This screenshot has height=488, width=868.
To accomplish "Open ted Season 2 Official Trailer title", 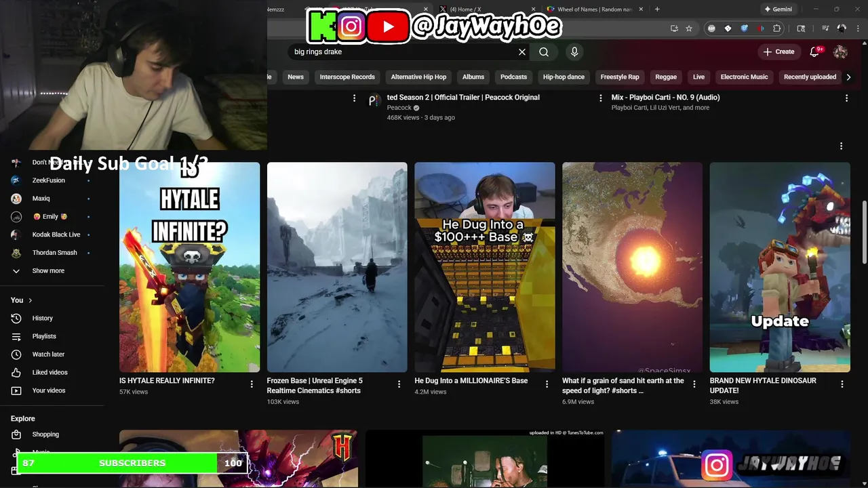I will coord(463,98).
